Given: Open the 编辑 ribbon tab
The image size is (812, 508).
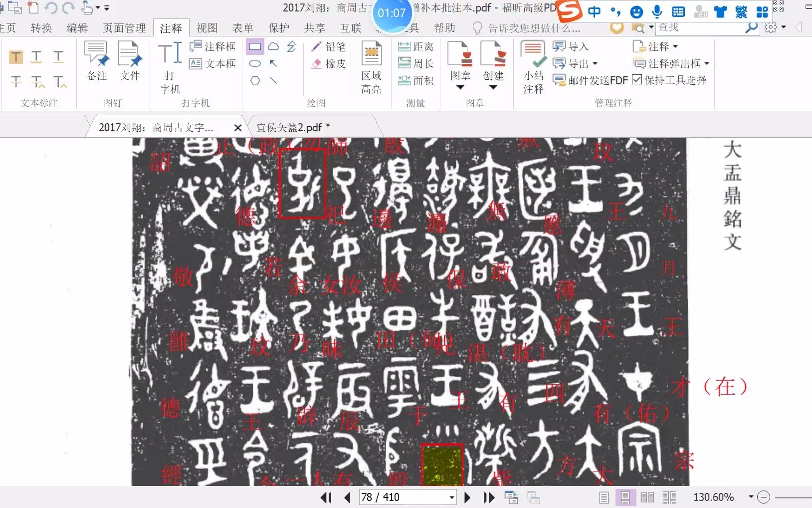Looking at the screenshot, I should pyautogui.click(x=77, y=28).
